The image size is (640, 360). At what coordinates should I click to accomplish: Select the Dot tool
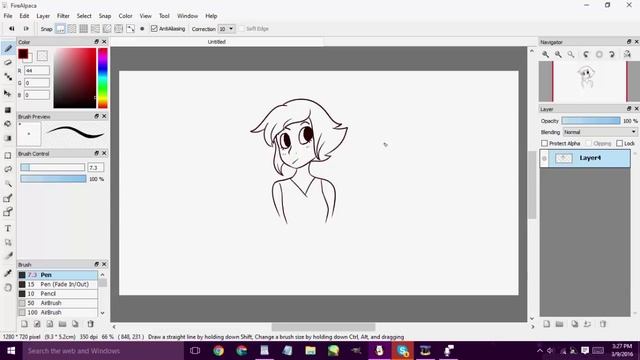coord(8,77)
